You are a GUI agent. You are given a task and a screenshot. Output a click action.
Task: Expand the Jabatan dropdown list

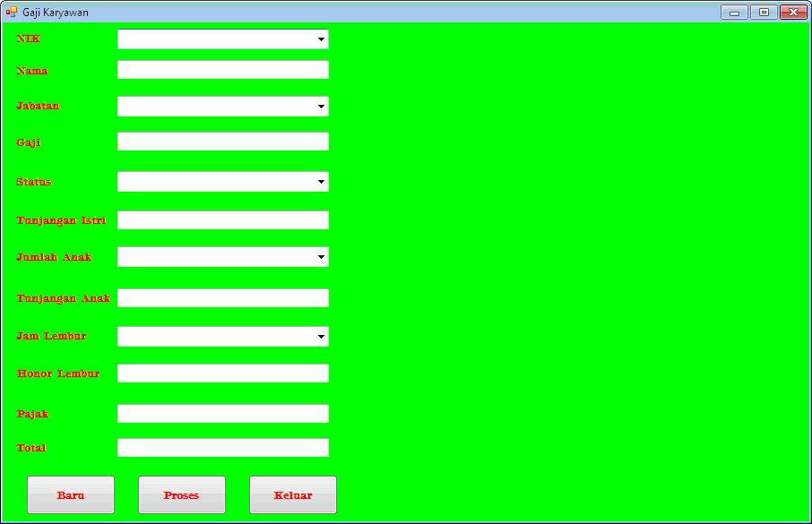222,107
